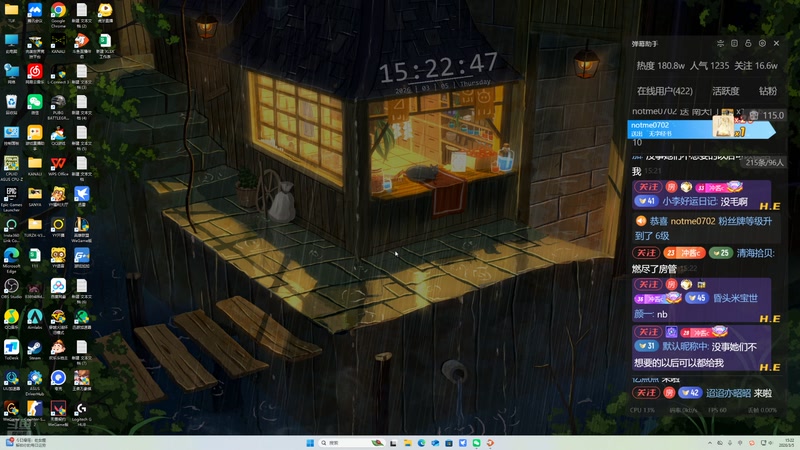Open the QQ Music desktop icon
The width and height of the screenshot is (800, 450).
pyautogui.click(x=11, y=319)
